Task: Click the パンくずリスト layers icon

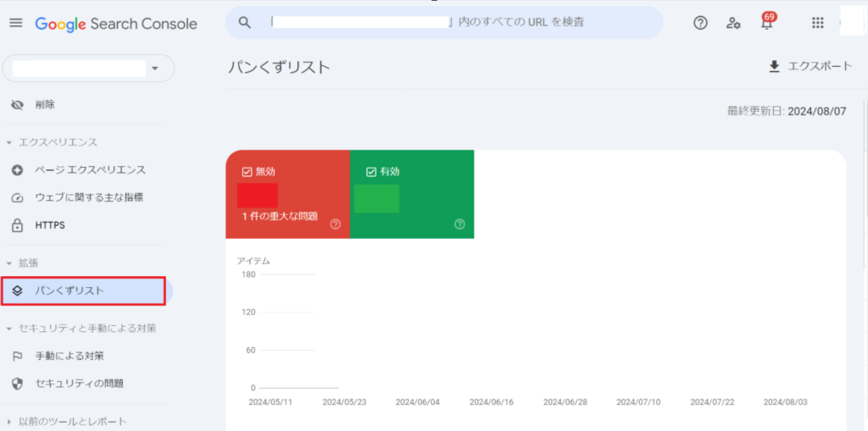Action: (x=17, y=291)
